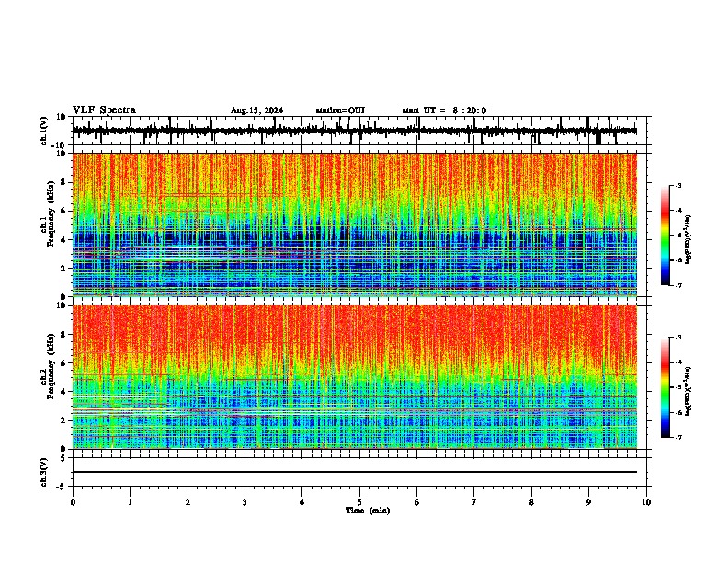Click inside the ch.1 spectrogram panel
This screenshot has height=563, width=728.
(354, 224)
